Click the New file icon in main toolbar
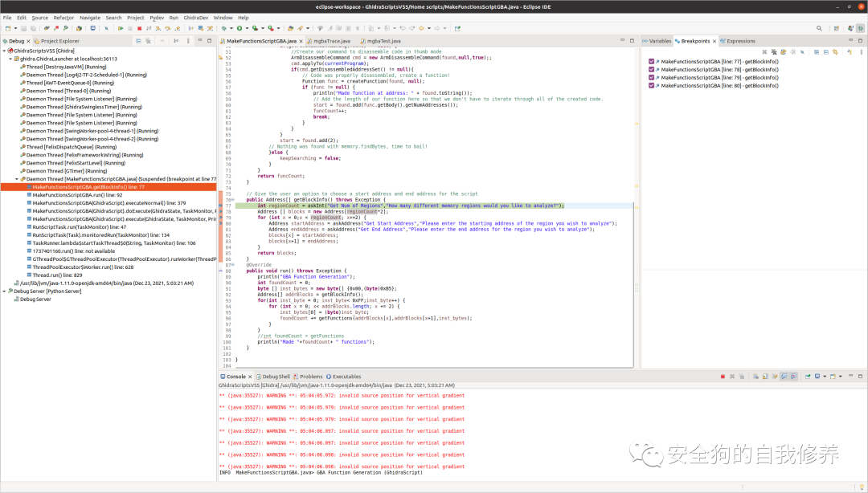Viewport: 868px width, 493px height. (8, 28)
